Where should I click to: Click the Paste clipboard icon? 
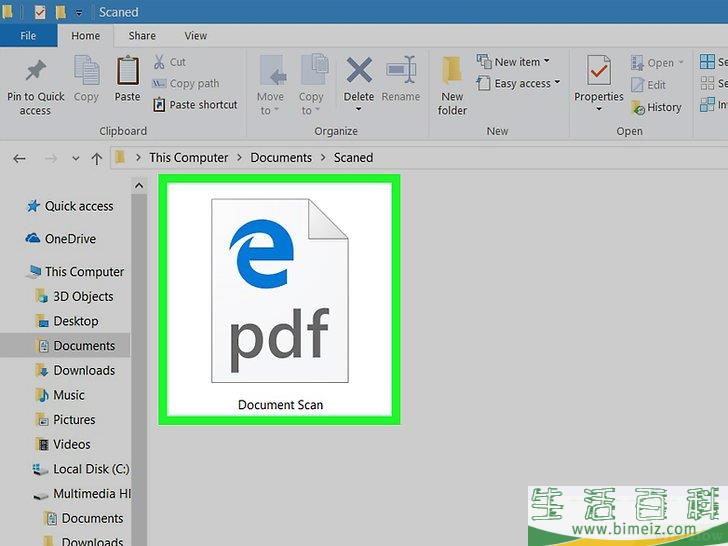coord(128,71)
